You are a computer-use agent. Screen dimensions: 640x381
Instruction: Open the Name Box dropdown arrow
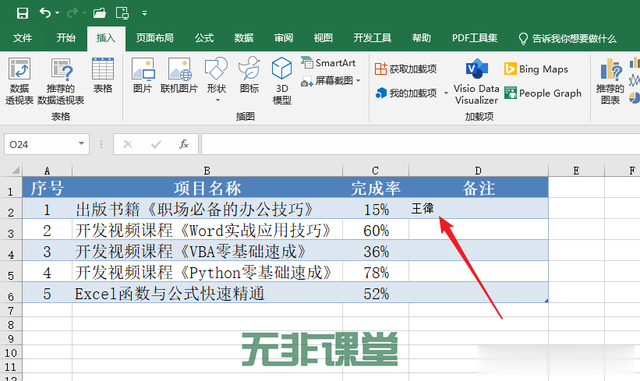click(81, 144)
